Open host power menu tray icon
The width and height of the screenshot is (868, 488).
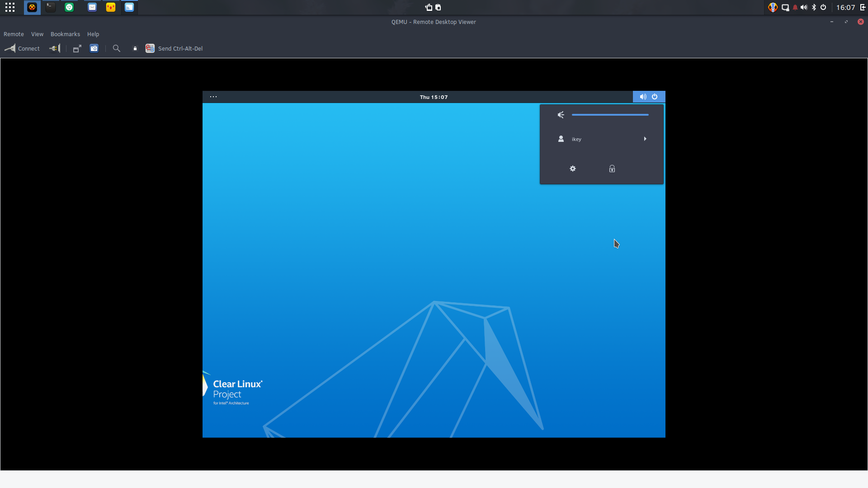pyautogui.click(x=823, y=7)
